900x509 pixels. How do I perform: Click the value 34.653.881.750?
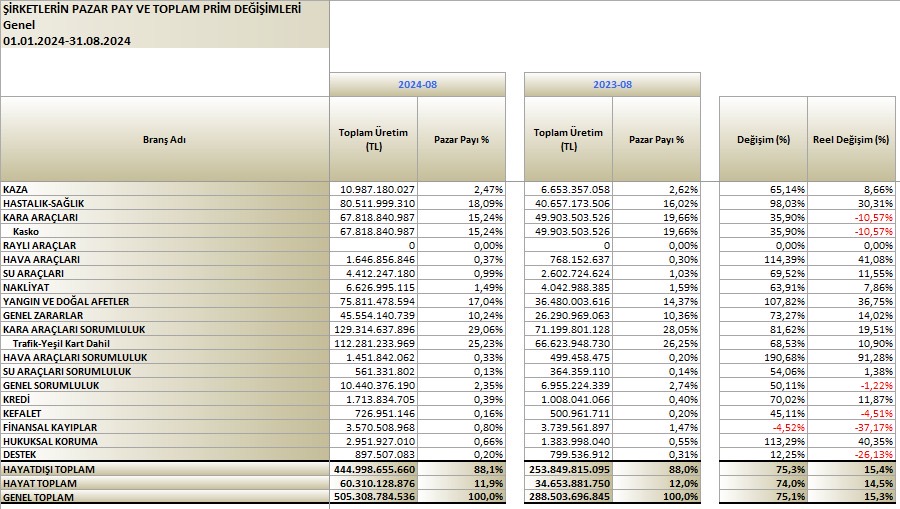(x=572, y=483)
